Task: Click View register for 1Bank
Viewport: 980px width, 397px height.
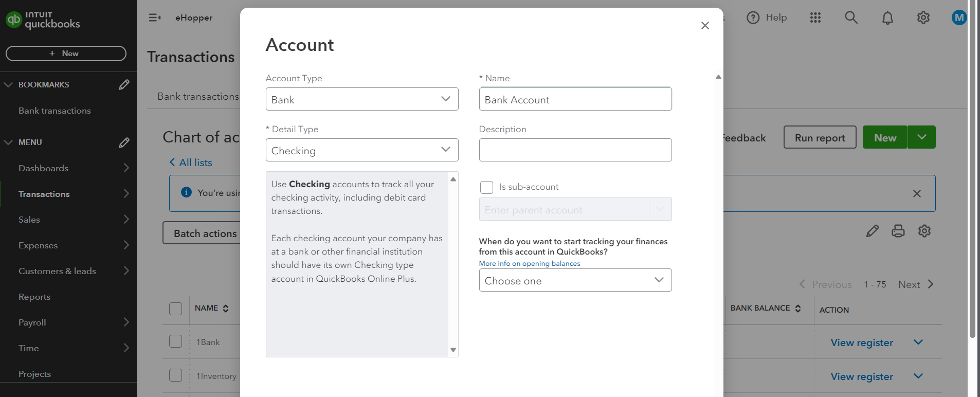Action: point(862,342)
